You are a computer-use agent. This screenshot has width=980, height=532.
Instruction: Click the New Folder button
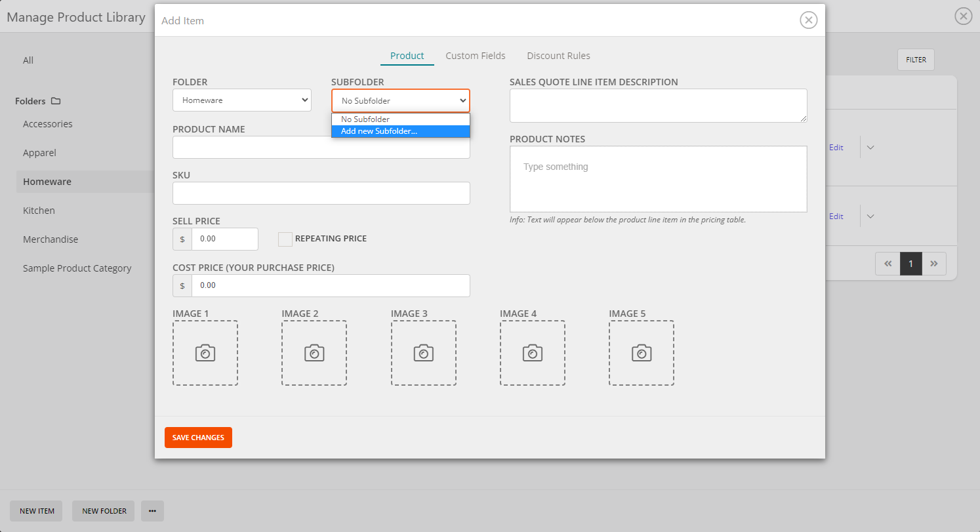coord(104,511)
